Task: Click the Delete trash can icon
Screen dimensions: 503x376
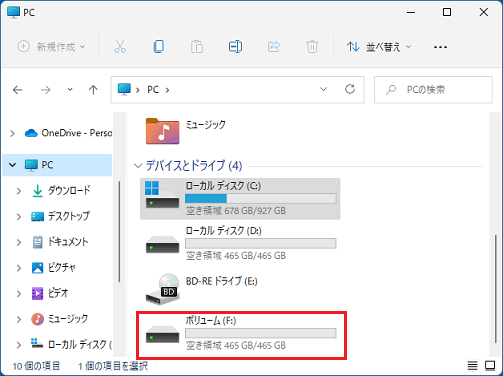Action: 312,47
